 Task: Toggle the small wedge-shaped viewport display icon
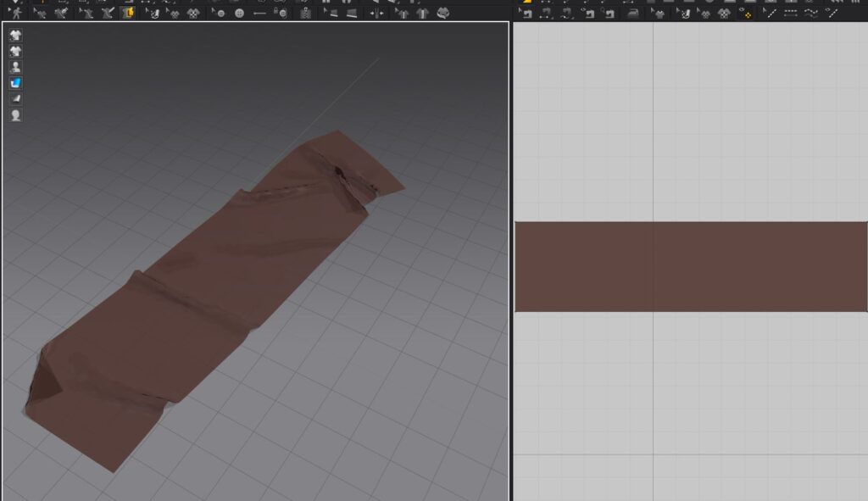[15, 98]
